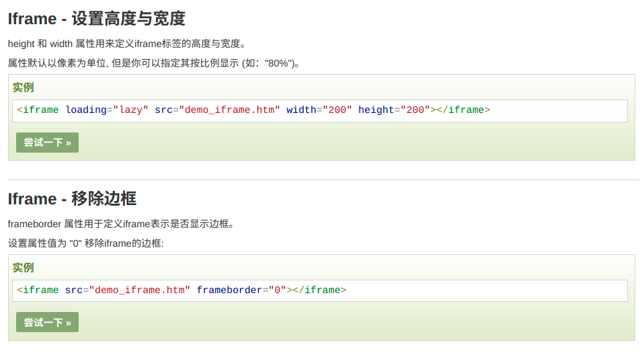The image size is (644, 355).
Task: Click the horizontal divider between the two sections
Action: 323,180
